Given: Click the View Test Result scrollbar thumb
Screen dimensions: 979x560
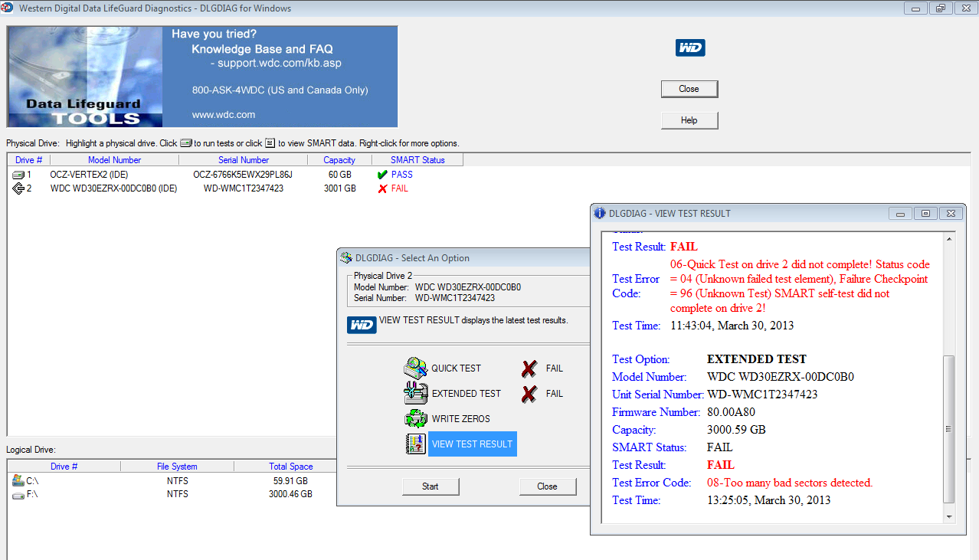Looking at the screenshot, I should (950, 429).
